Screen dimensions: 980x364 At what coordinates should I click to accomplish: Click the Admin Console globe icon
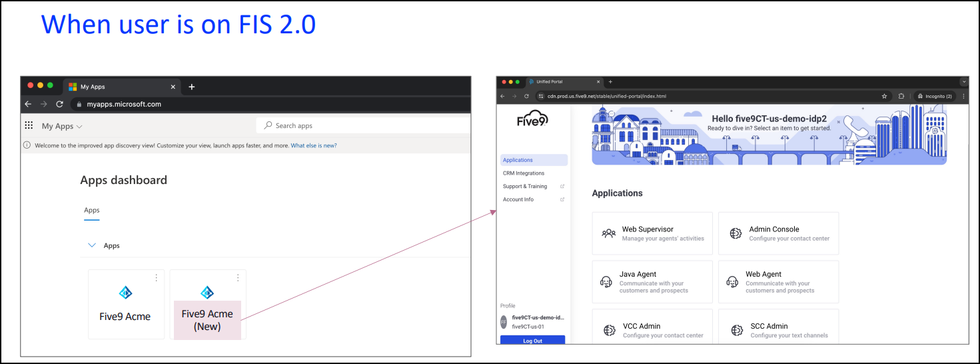pos(735,234)
